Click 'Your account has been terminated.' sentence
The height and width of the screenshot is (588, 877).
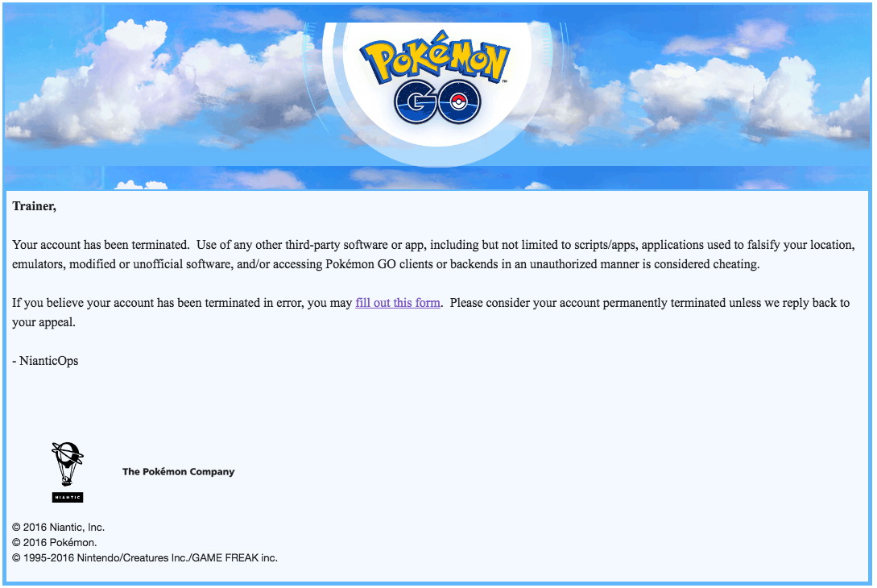(101, 245)
